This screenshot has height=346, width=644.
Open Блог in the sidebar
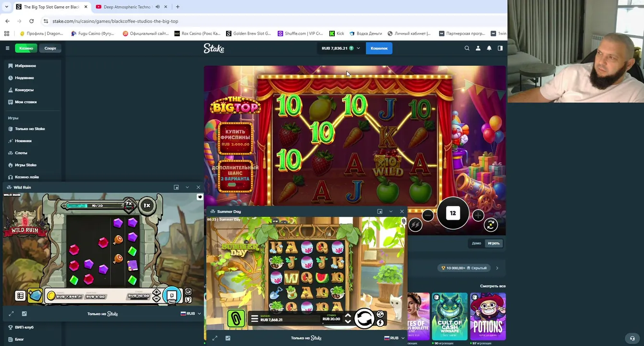[16, 339]
